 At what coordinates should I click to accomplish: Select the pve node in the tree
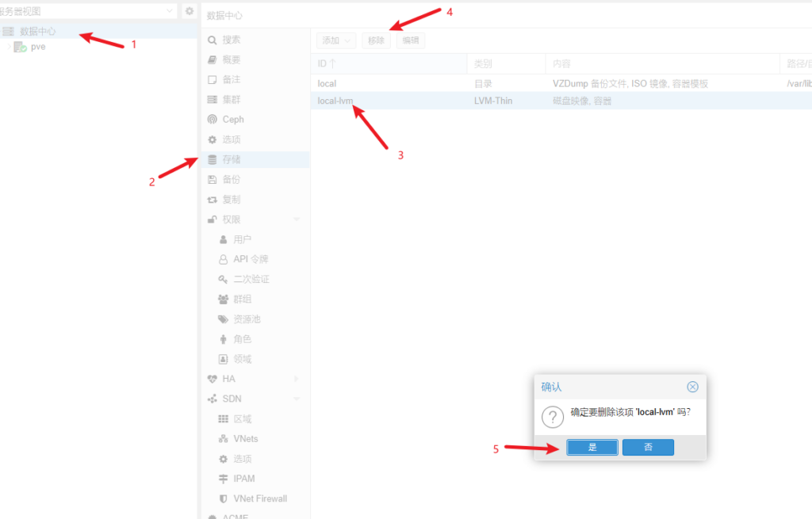tap(37, 47)
